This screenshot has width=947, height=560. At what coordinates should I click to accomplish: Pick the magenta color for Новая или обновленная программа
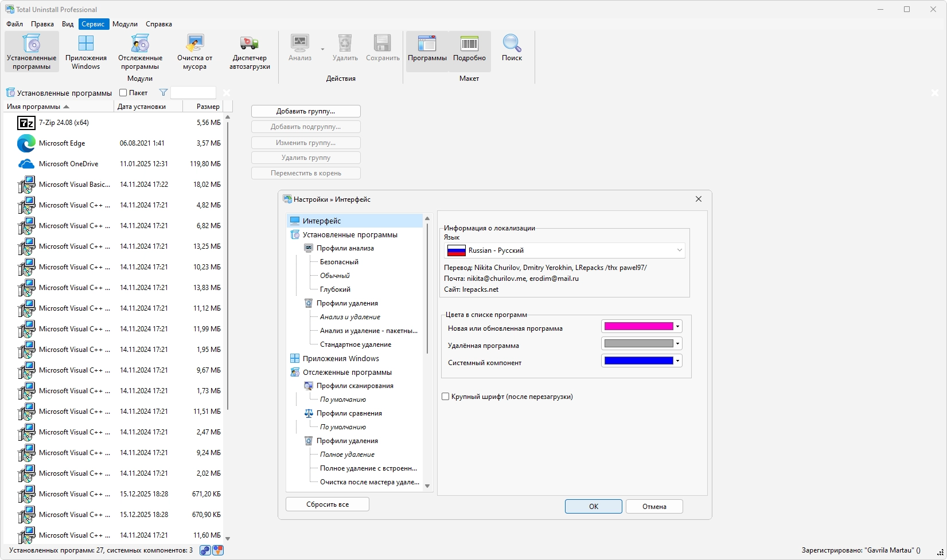pyautogui.click(x=641, y=327)
